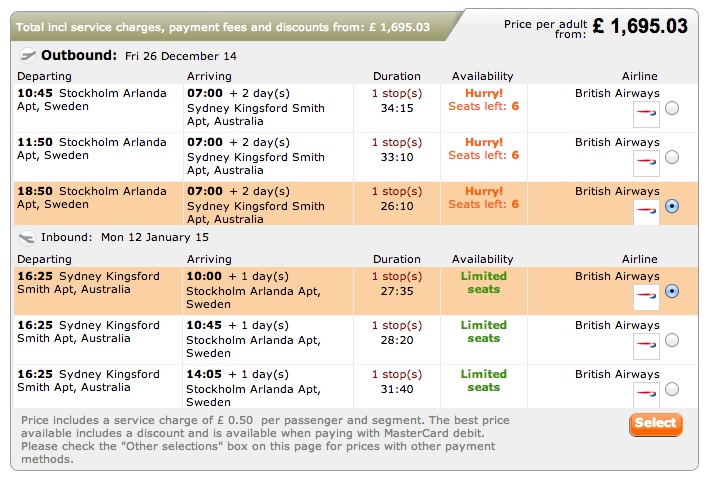This screenshot has width=706, height=480.
Task: Click the outbound airplane icon
Action: 28,55
